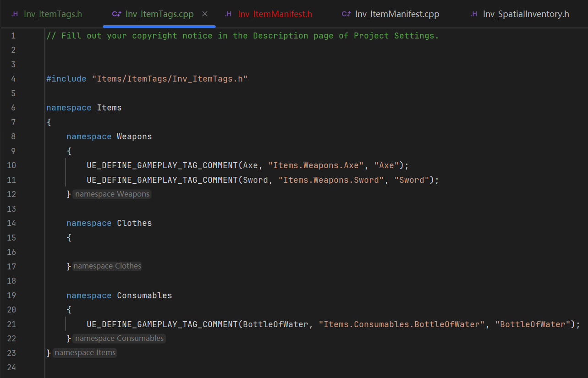The image size is (588, 378).
Task: Click the "BottleOfWater" comment string on line 21
Action: [x=533, y=324]
